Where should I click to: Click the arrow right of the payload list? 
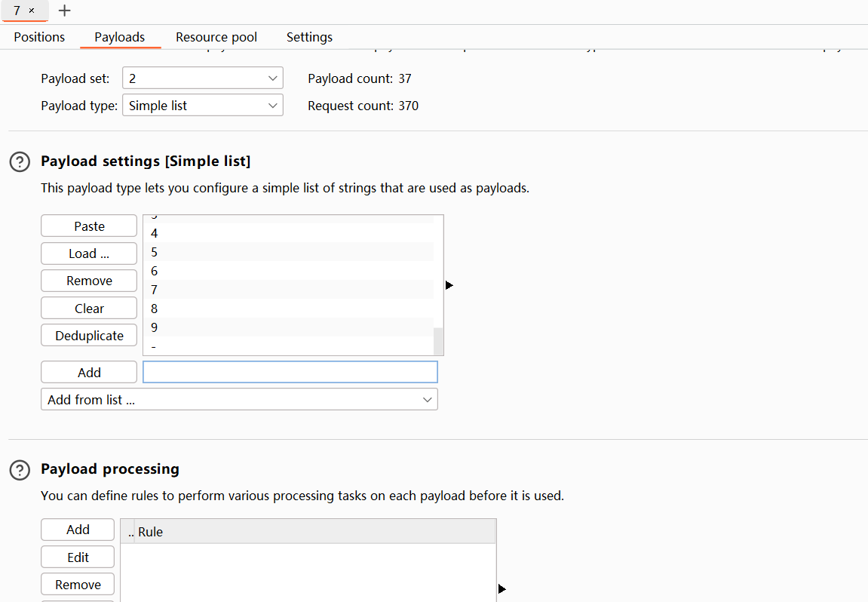tap(449, 285)
